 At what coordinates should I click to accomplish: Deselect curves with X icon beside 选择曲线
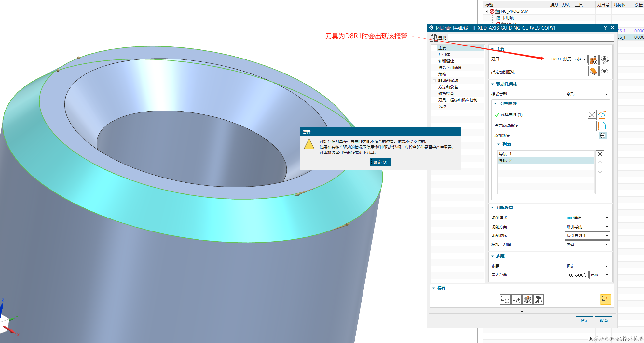pyautogui.click(x=592, y=115)
